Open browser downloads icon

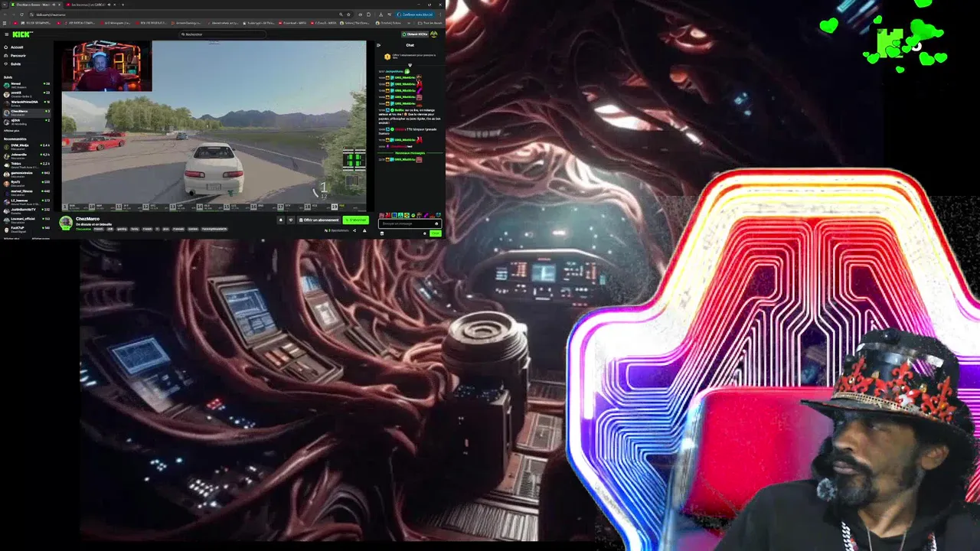pyautogui.click(x=381, y=15)
